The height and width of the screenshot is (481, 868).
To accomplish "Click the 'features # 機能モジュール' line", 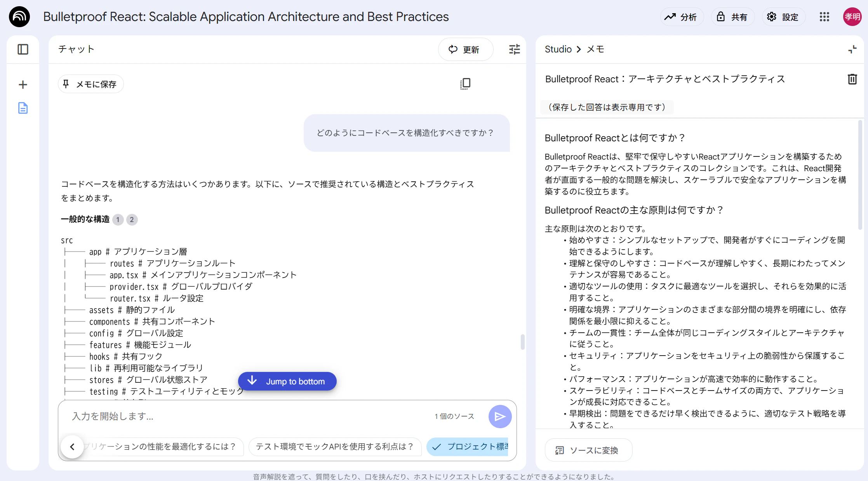I will [140, 345].
